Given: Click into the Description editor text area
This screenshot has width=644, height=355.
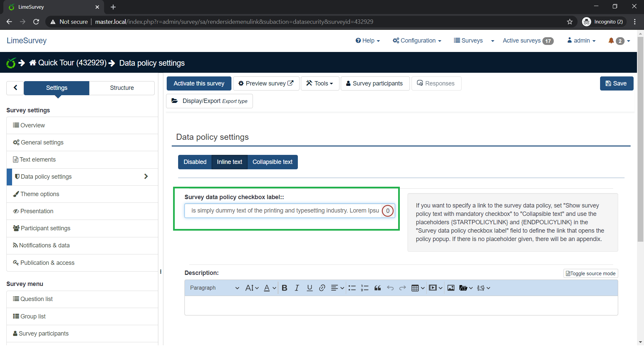Looking at the screenshot, I should pos(401,305).
